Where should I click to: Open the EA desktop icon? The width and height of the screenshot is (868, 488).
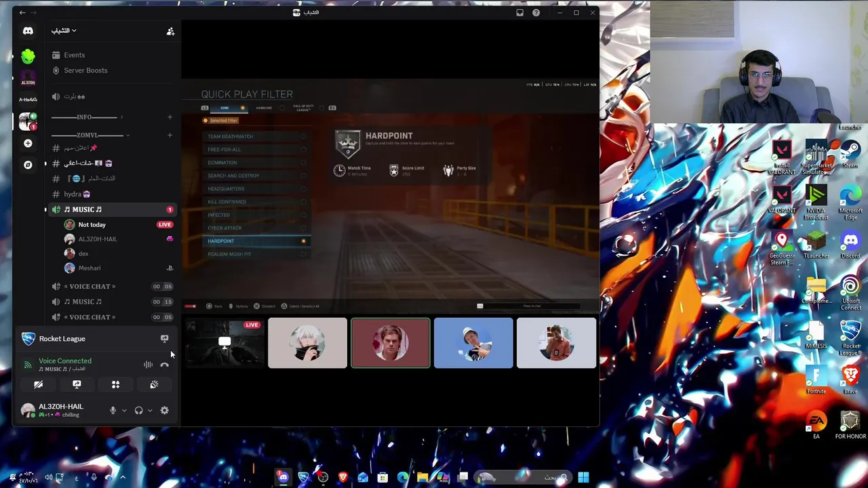pyautogui.click(x=816, y=425)
